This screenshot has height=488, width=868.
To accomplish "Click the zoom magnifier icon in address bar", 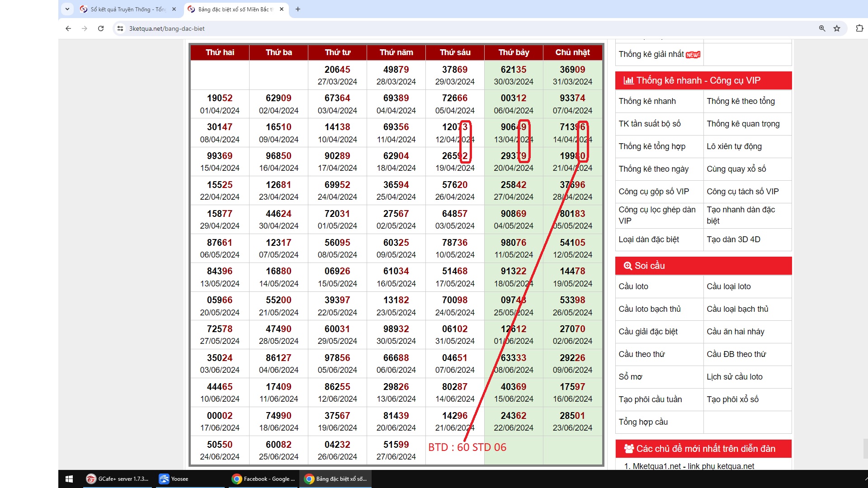I will pos(822,28).
